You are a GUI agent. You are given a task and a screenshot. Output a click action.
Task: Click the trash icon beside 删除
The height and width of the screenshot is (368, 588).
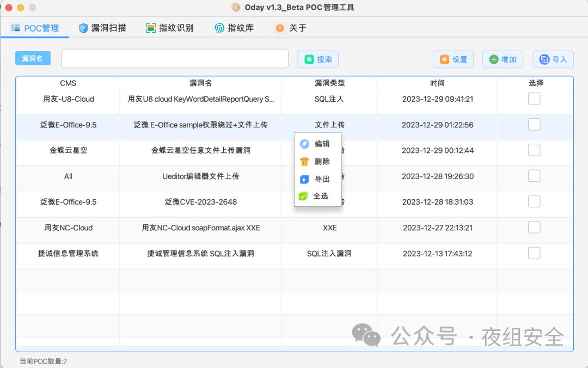304,161
